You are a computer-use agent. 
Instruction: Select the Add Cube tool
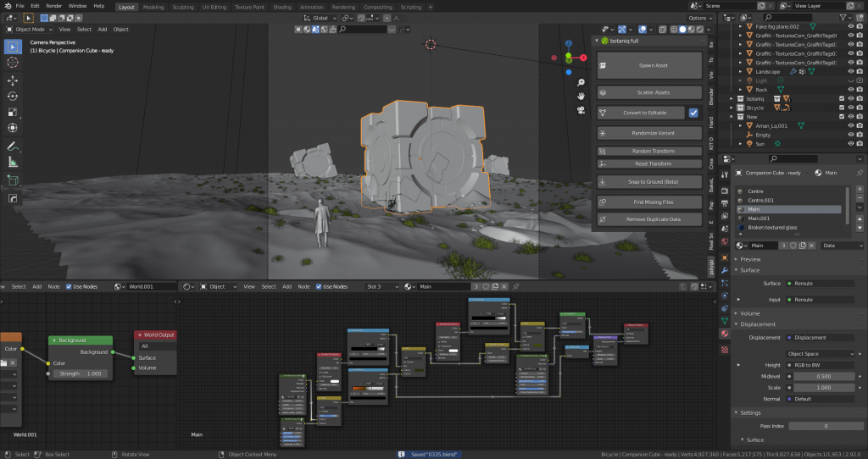click(x=12, y=180)
